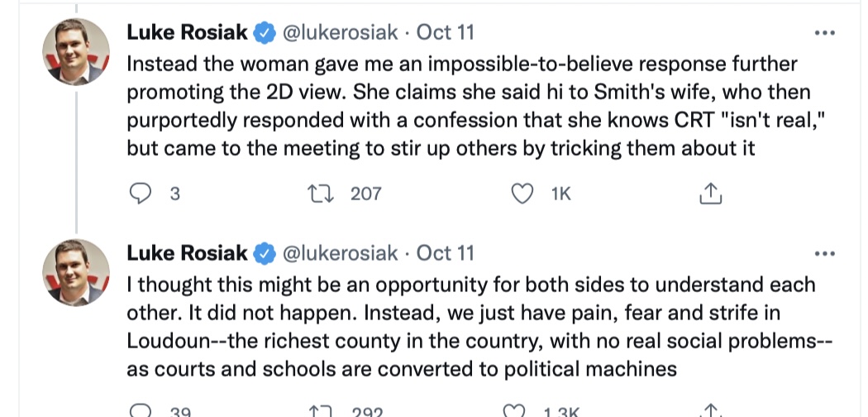Reply to the tweet about the 2D view
Image resolution: width=868 pixels, height=417 pixels.
[x=142, y=194]
